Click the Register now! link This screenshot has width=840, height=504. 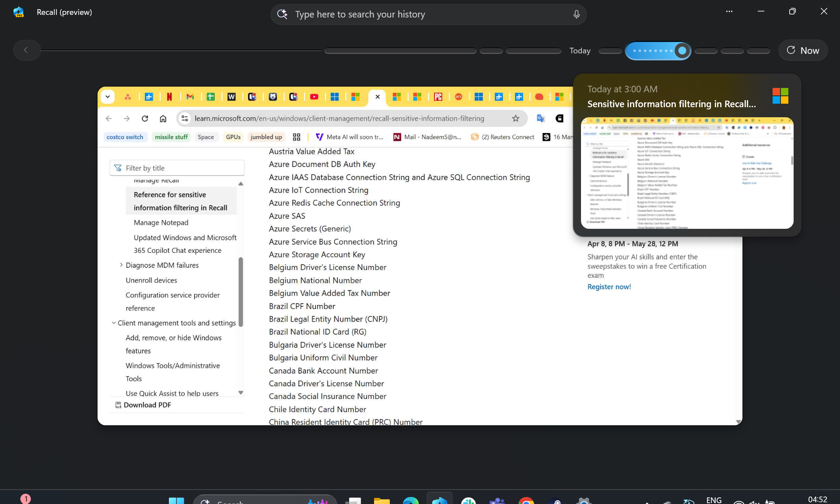pyautogui.click(x=609, y=287)
